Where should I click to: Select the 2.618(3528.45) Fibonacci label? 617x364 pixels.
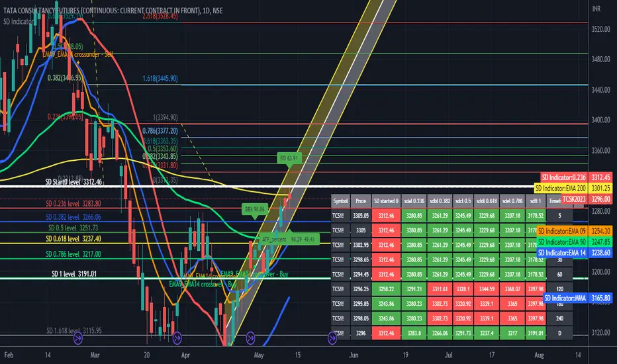(160, 16)
